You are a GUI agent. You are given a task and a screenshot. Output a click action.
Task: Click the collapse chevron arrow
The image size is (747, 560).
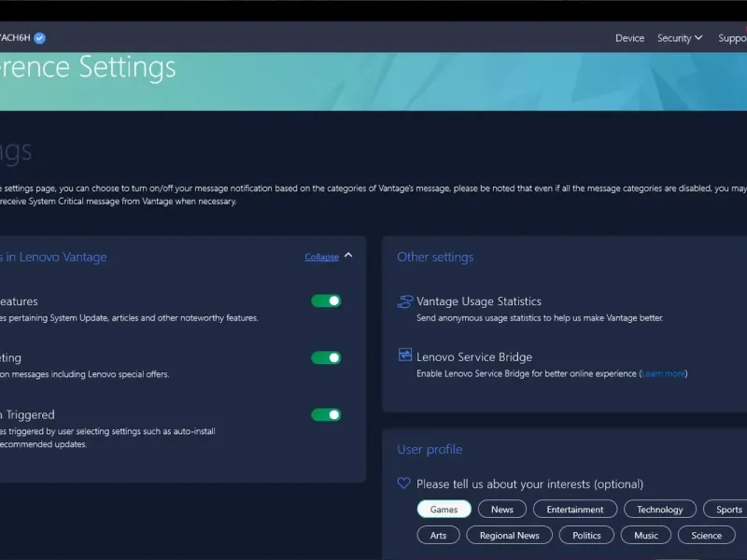coord(348,255)
